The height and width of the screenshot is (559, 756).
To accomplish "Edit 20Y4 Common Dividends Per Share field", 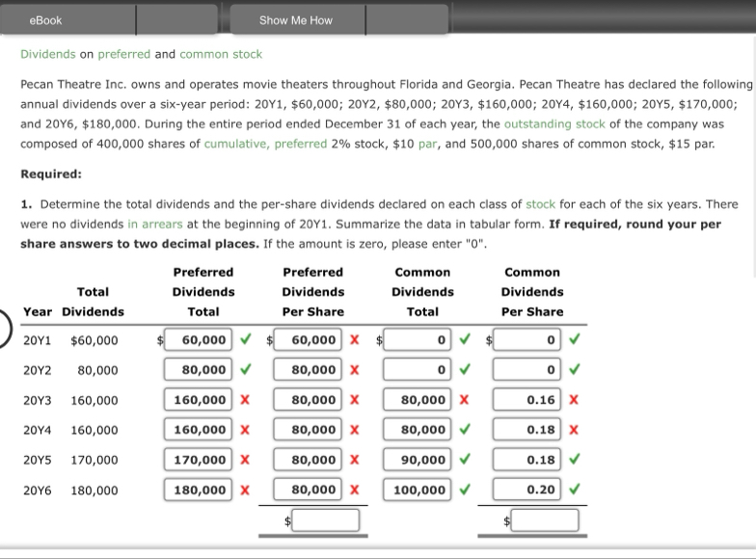I will [526, 430].
